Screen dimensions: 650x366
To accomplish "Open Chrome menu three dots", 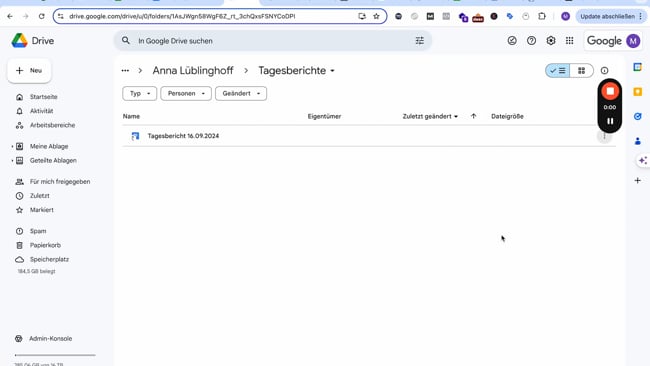I will coord(641,16).
